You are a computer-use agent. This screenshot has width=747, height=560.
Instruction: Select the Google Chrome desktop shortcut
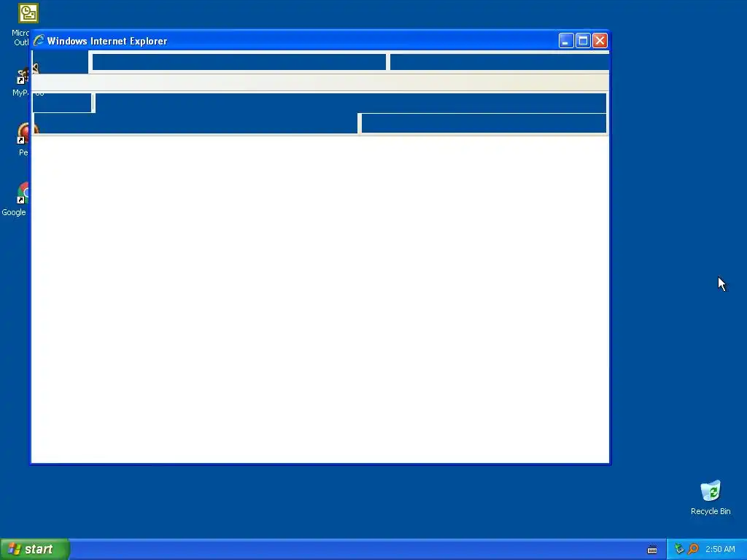[23, 193]
